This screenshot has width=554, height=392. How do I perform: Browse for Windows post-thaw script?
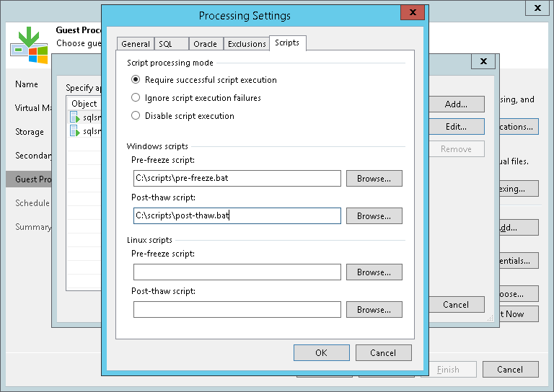[x=374, y=216]
